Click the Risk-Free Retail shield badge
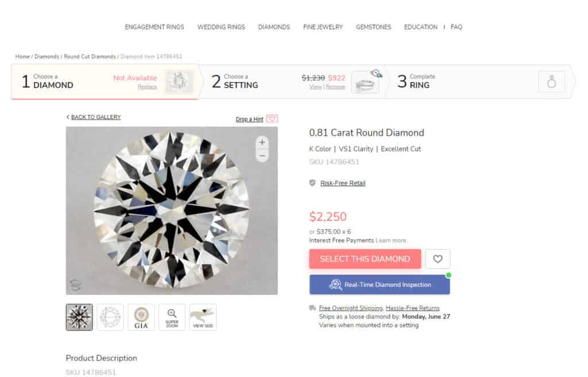This screenshot has width=588, height=377. coord(311,183)
